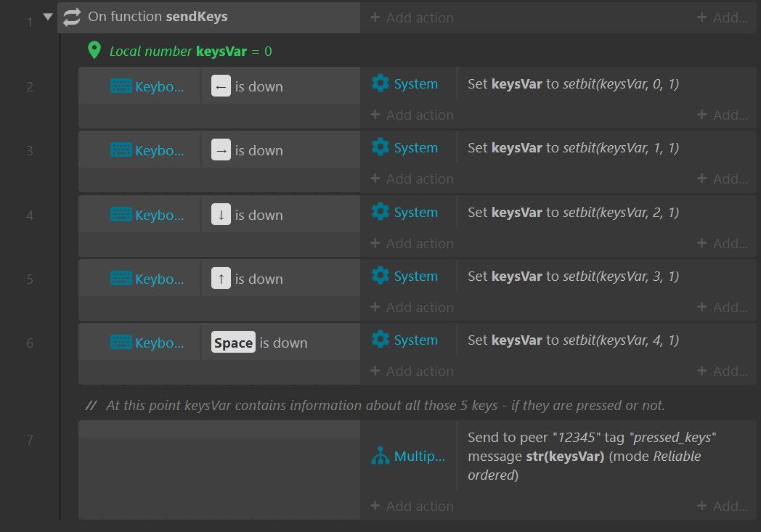The image size is (761, 532).
Task: Add action to the sendKeys function
Action: coord(412,17)
